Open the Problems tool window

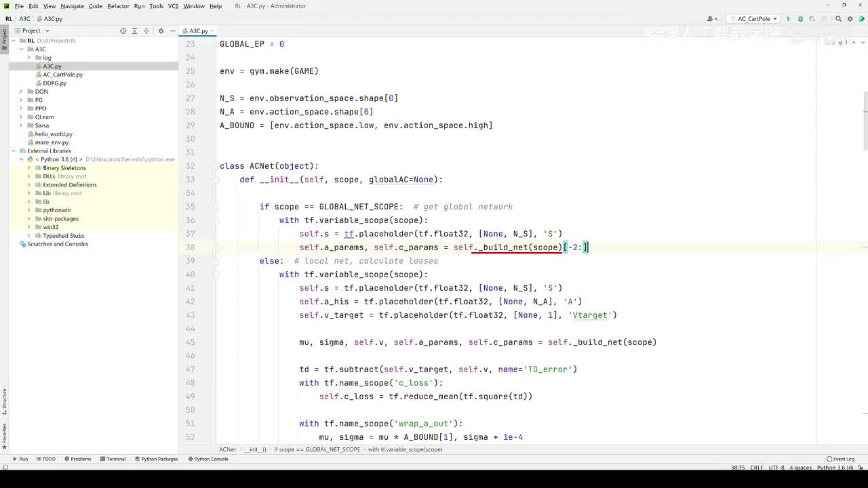pyautogui.click(x=77, y=459)
